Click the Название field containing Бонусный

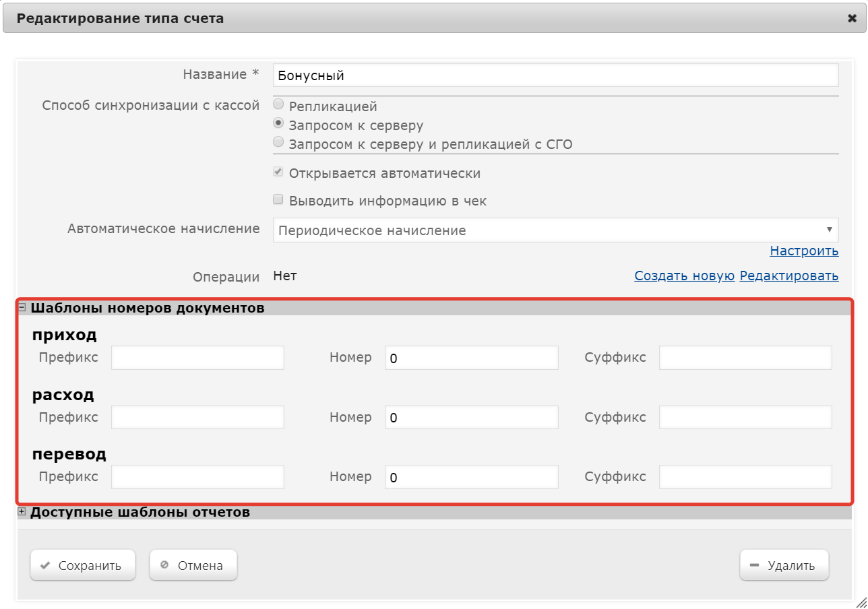tap(555, 75)
